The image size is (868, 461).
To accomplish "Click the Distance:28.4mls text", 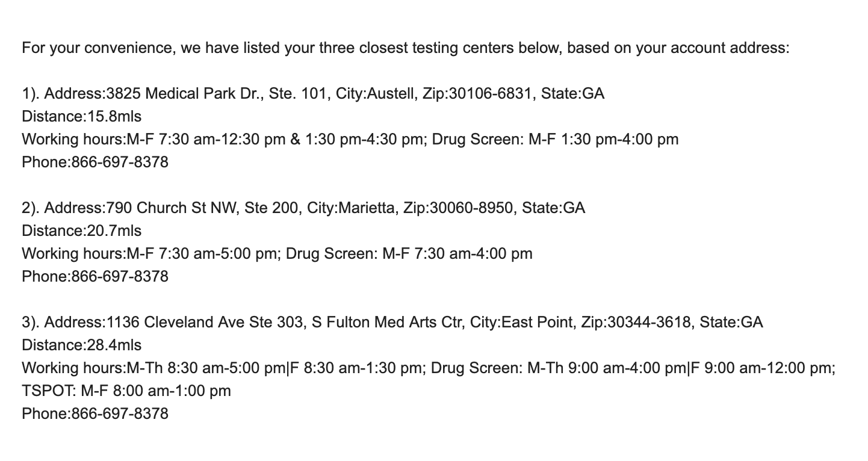I will (82, 345).
